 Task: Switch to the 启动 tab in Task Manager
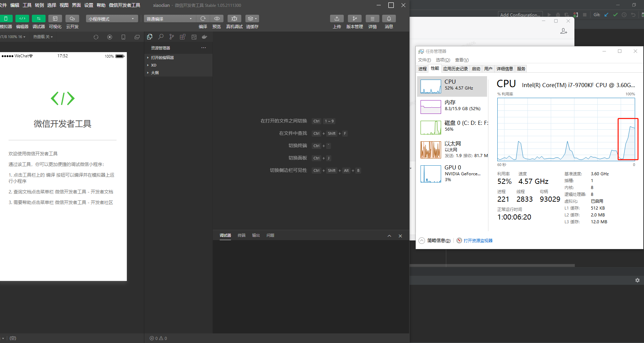476,69
